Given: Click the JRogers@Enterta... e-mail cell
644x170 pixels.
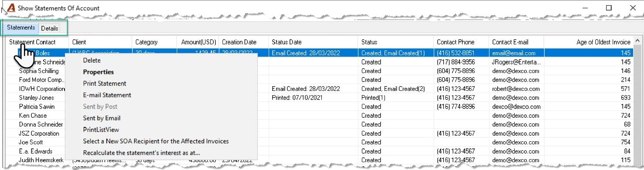Looking at the screenshot, I should [516, 62].
